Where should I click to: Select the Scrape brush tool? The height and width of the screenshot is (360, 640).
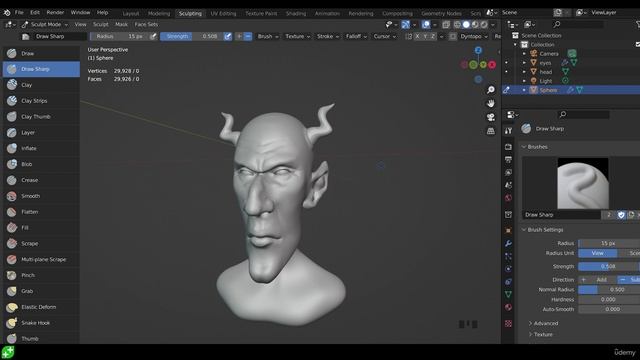tap(41, 244)
